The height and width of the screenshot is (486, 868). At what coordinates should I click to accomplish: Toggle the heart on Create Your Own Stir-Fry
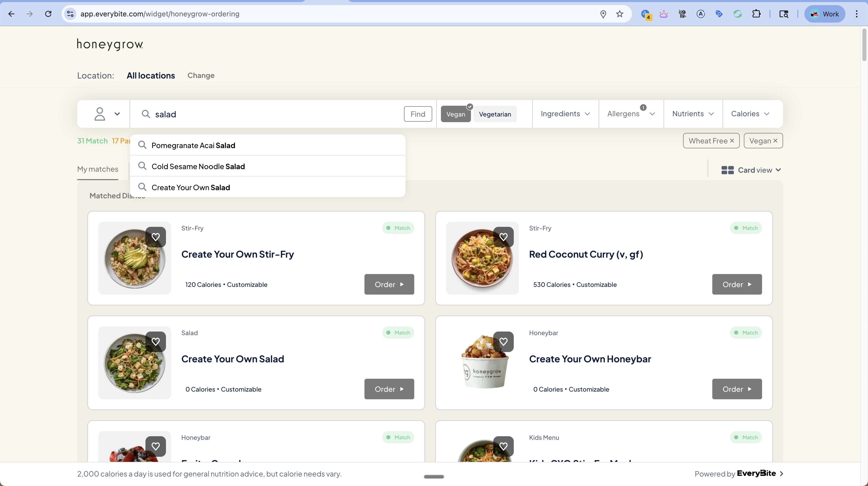click(156, 237)
